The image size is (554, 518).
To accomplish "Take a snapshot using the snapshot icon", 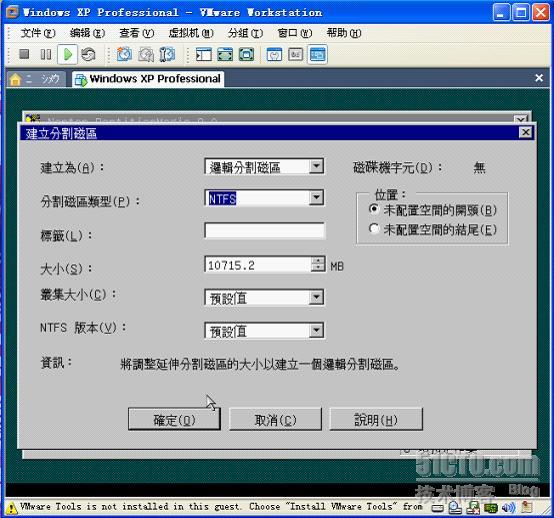I will tap(124, 54).
